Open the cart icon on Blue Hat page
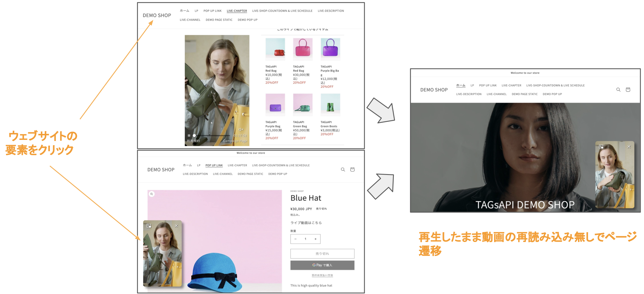The width and height of the screenshot is (644, 294). click(352, 170)
